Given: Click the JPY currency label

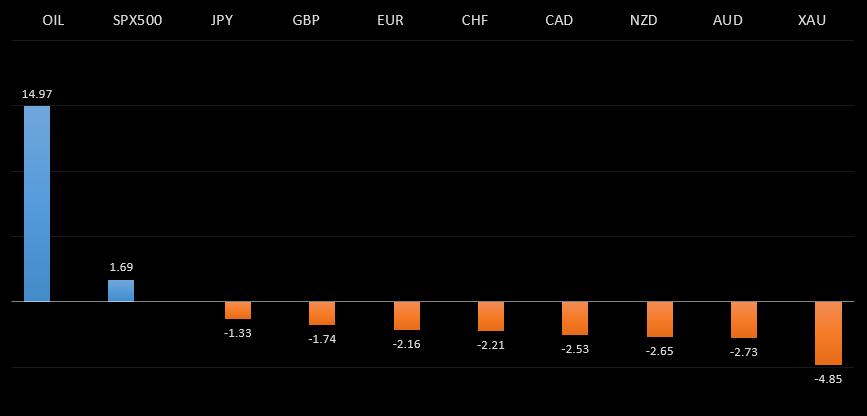Looking at the screenshot, I should point(222,20).
